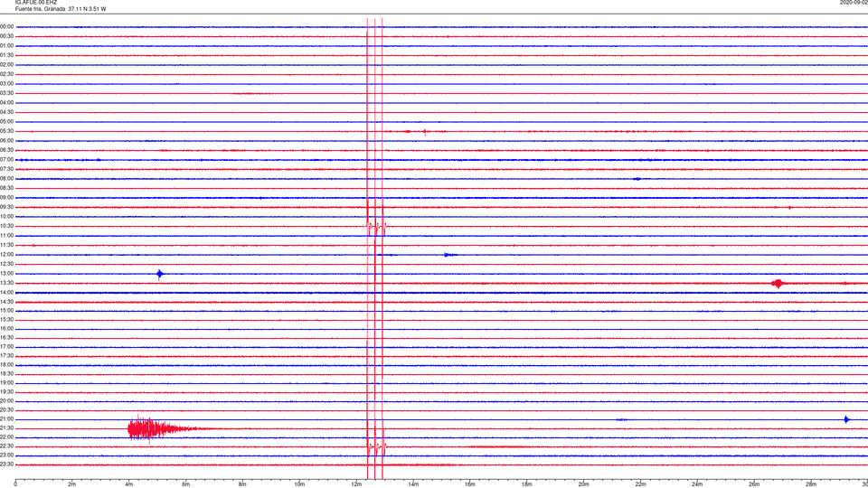Select the 19:00 trace time label
Image resolution: width=868 pixels, height=488 pixels.
[7, 383]
